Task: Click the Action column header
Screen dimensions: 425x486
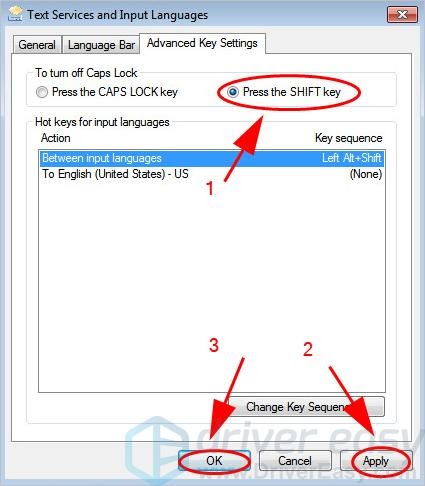Action: point(56,138)
